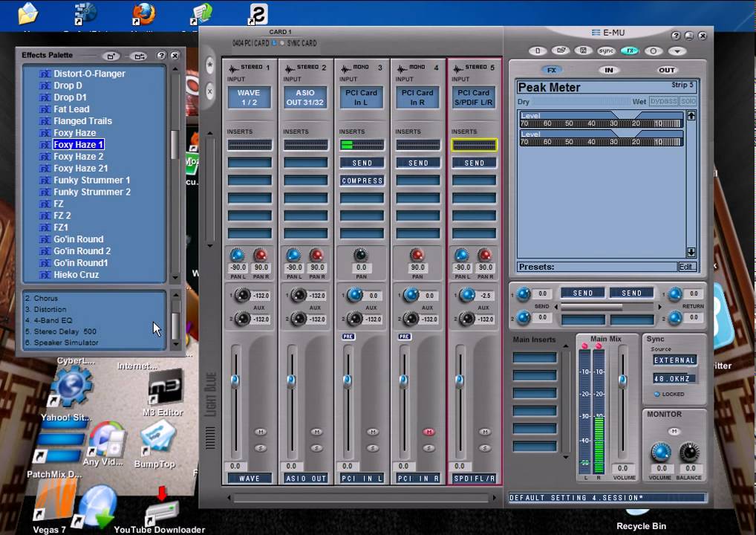
Task: Click the sync toolbar button
Action: point(606,51)
